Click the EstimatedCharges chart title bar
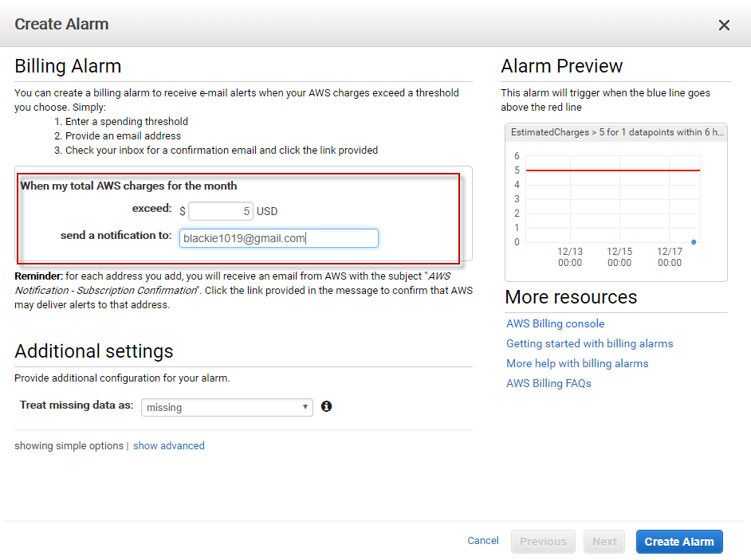The width and height of the screenshot is (751, 560). (615, 132)
